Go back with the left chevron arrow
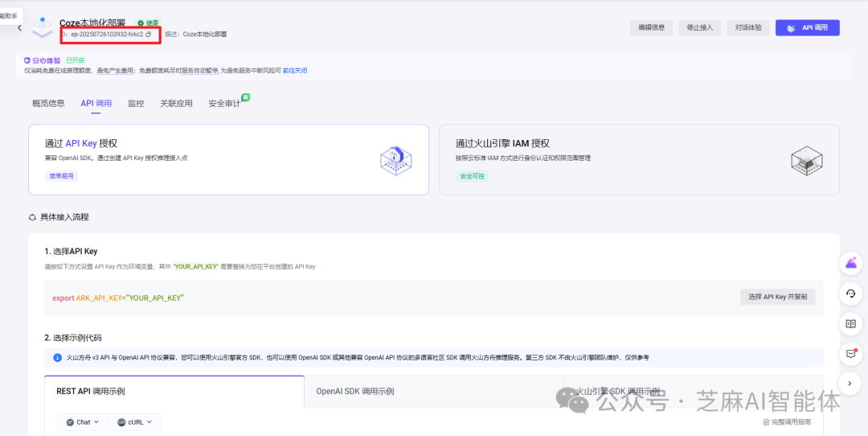The image size is (868, 436). [19, 27]
